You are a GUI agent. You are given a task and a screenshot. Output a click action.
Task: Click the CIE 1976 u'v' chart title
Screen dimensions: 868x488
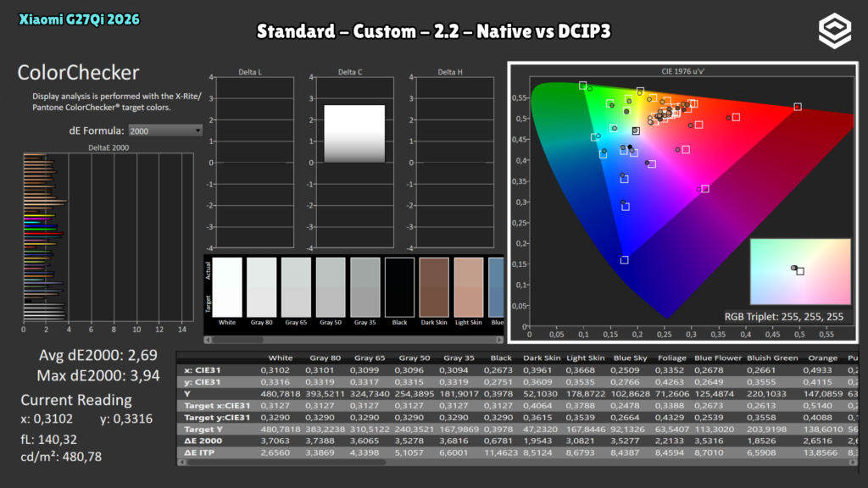point(682,71)
